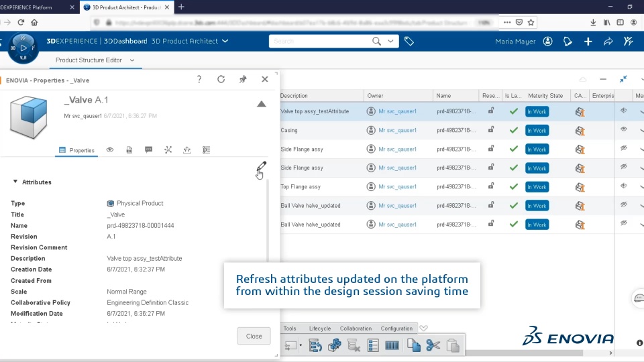Pin the ENOVIA Properties panel

click(x=243, y=80)
